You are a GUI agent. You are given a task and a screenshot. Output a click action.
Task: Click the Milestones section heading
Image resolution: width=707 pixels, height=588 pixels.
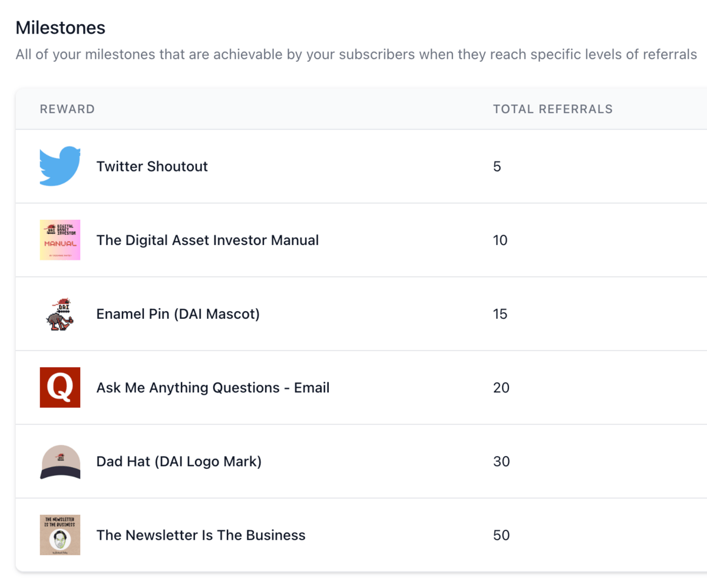[60, 27]
